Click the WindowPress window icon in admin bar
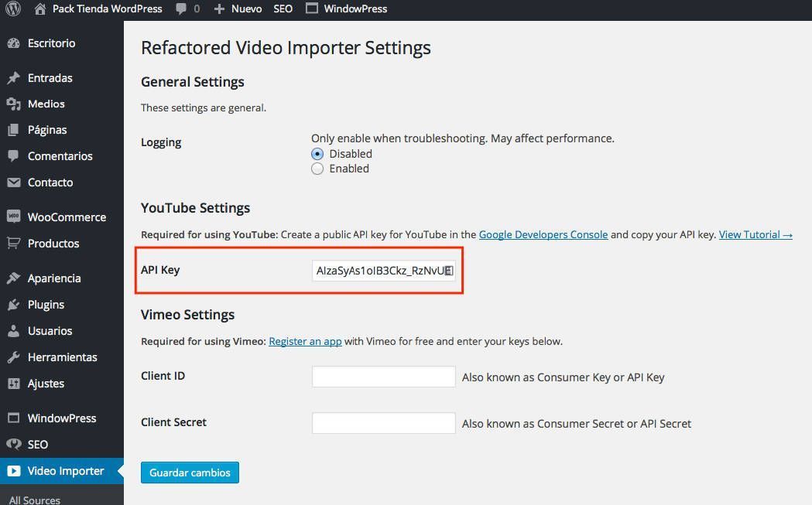Image resolution: width=812 pixels, height=505 pixels. click(312, 9)
